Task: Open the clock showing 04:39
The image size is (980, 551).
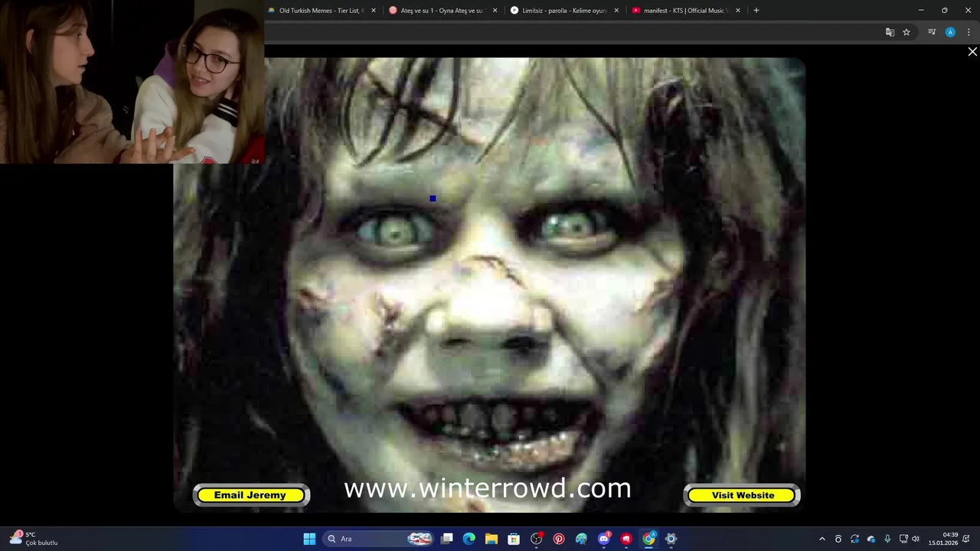Action: pos(943,539)
